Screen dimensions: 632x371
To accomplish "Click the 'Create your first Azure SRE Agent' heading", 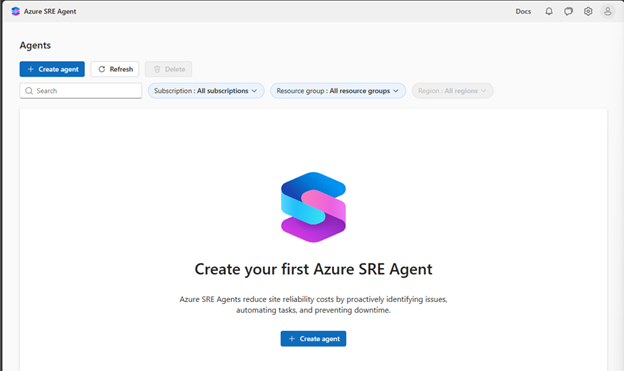I will tap(313, 269).
